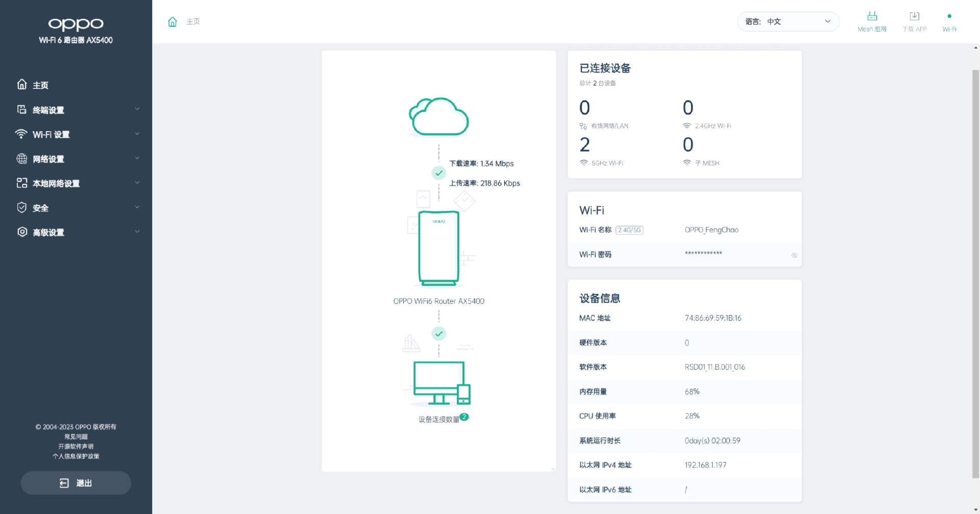
Task: Show Wi-Fi password with eye icon
Action: 794,255
